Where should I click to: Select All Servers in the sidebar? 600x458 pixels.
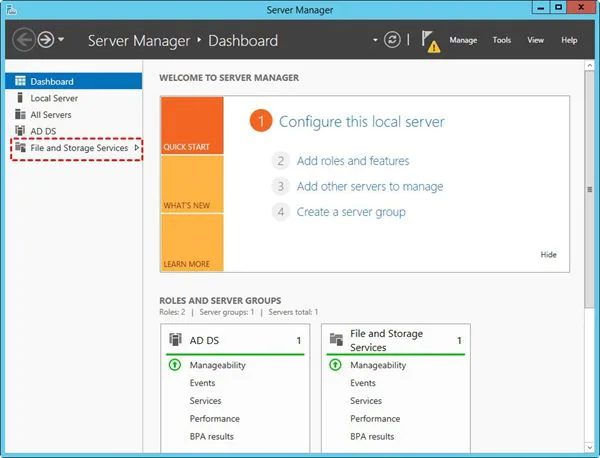(73, 114)
